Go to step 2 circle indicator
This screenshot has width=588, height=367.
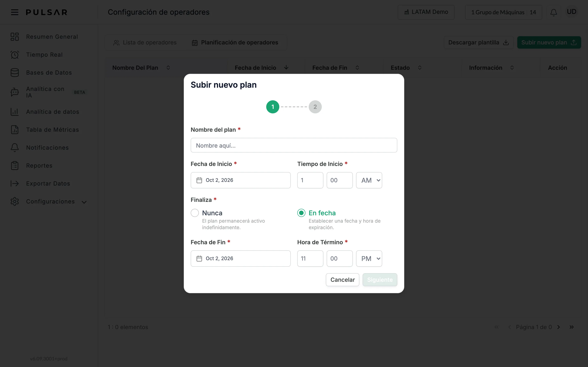point(315,107)
